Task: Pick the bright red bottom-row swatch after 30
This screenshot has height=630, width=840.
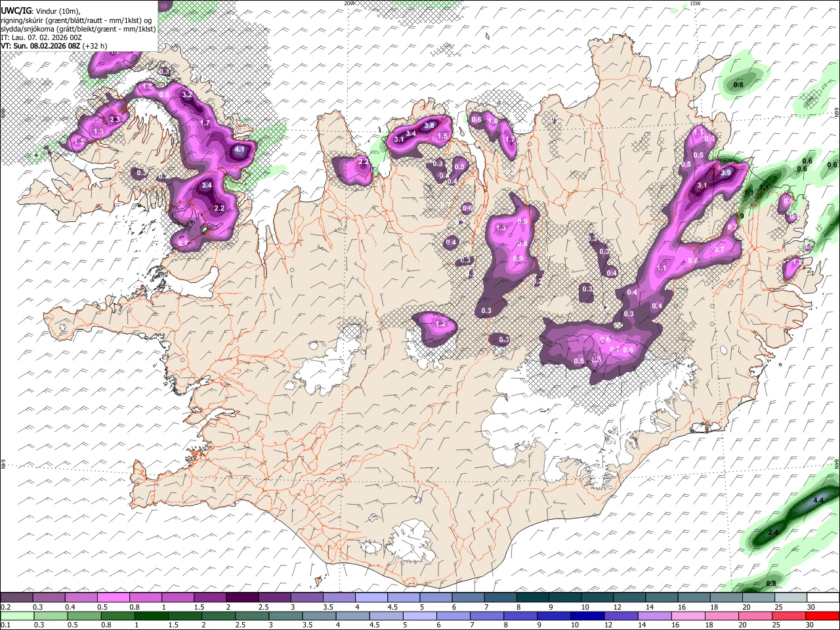Action: [x=822, y=616]
